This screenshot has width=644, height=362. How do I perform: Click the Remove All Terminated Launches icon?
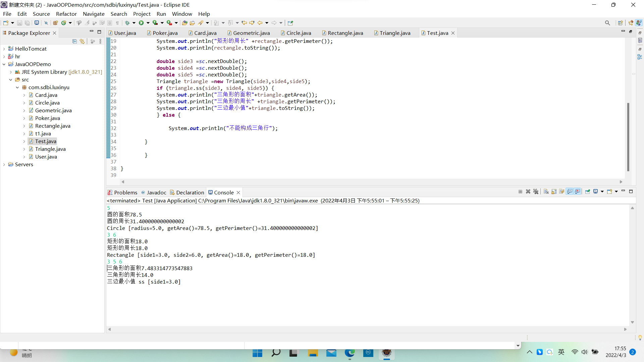[536, 192]
